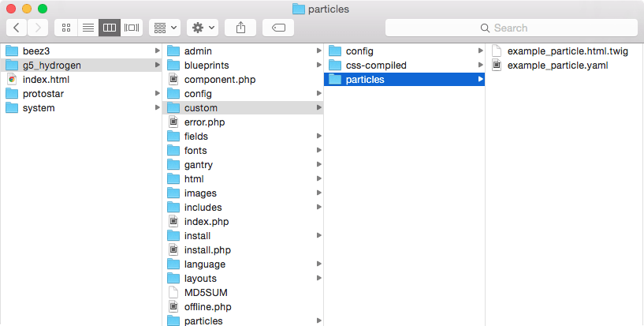Click the includes folder icon
644x326 pixels.
(x=173, y=207)
